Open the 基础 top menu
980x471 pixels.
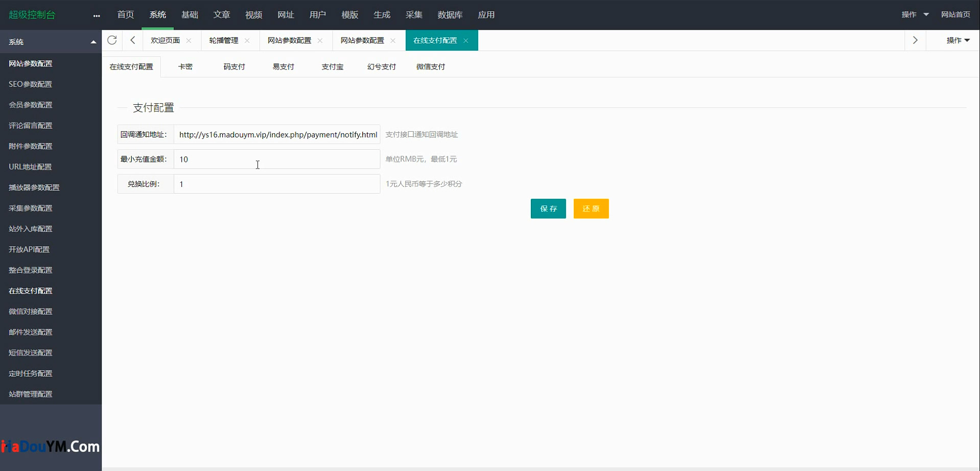tap(190, 15)
